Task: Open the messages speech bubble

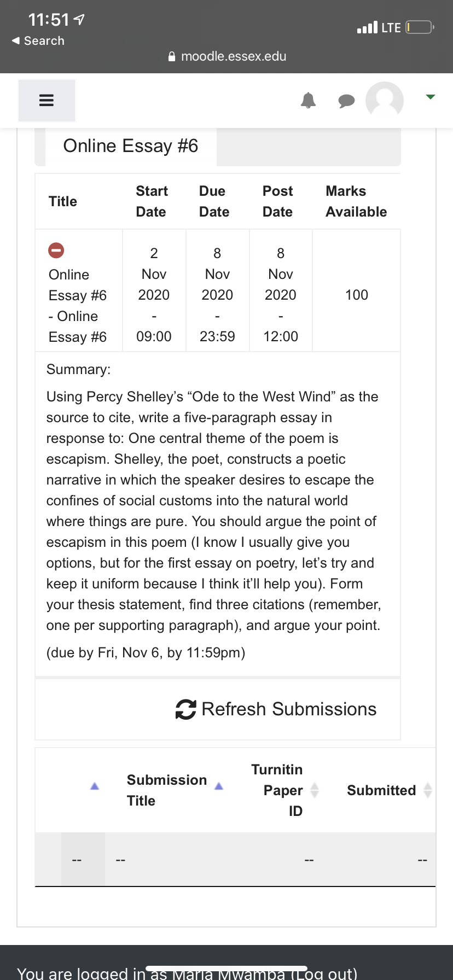Action: coord(346,101)
